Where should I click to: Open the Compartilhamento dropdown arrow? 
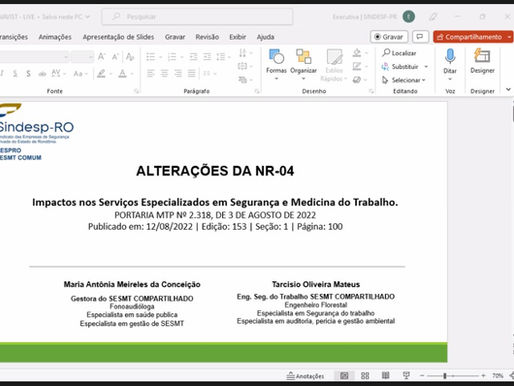(509, 37)
